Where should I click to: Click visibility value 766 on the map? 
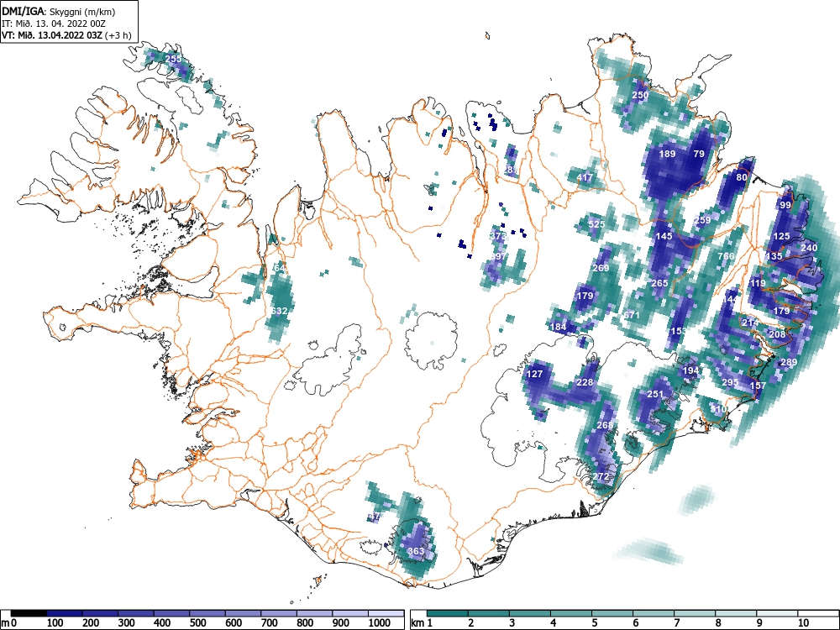(726, 256)
